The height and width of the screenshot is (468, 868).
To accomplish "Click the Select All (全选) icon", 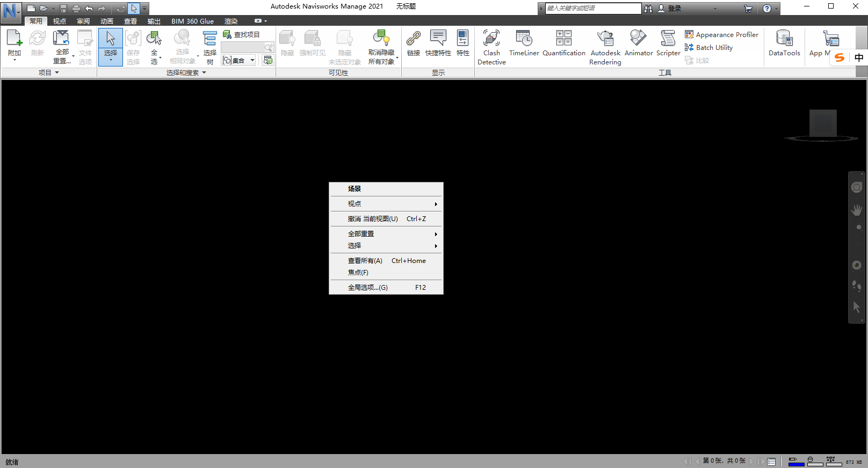I will (154, 39).
